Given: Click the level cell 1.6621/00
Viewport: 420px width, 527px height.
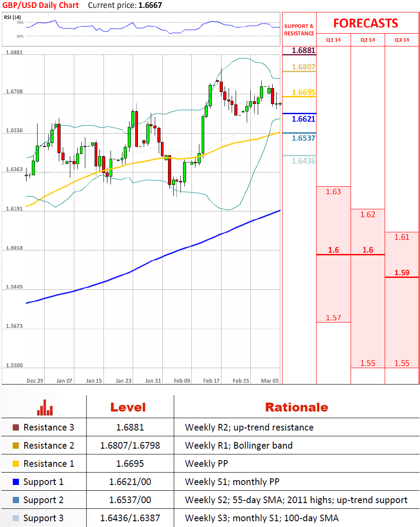Looking at the screenshot, I should tap(130, 482).
